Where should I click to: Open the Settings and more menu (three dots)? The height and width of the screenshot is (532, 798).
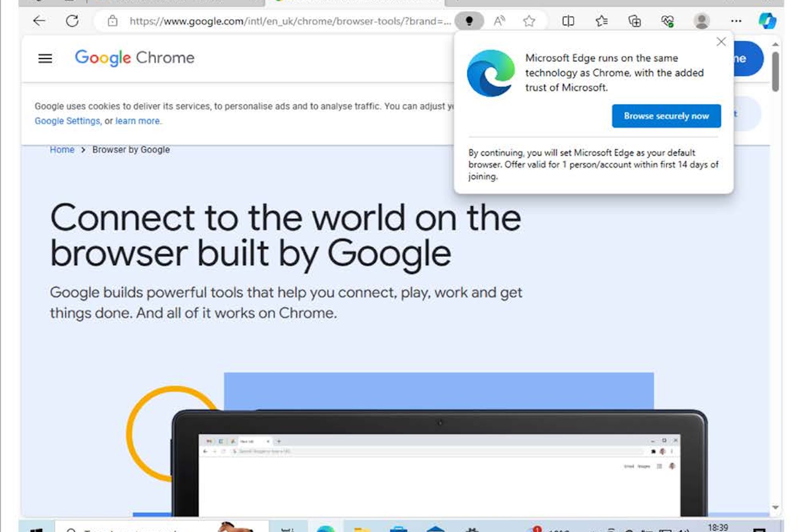pyautogui.click(x=736, y=21)
